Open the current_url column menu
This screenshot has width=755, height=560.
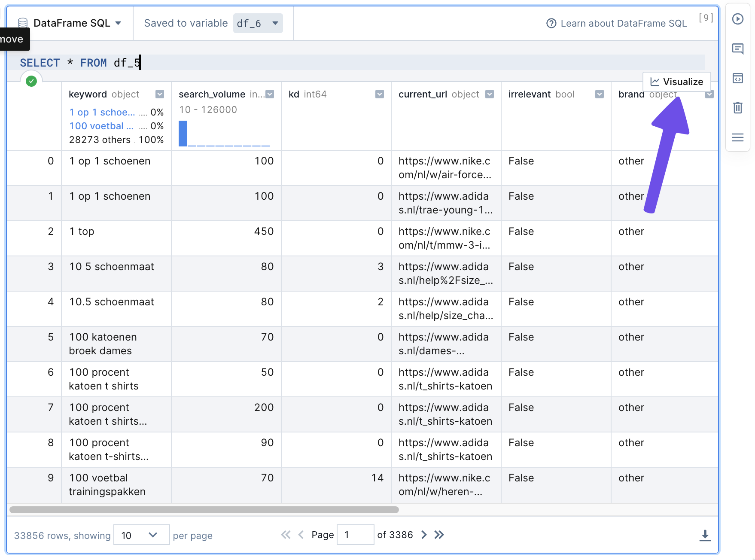click(490, 94)
